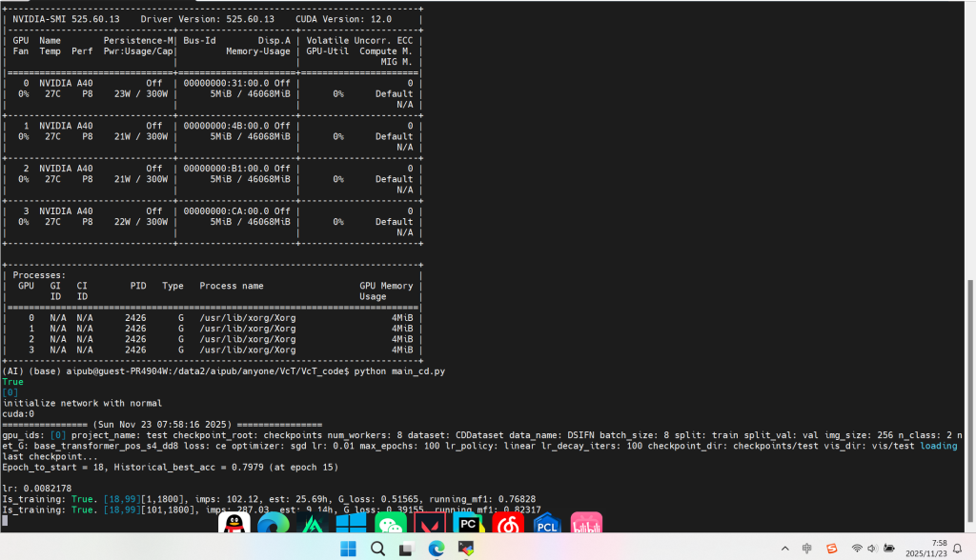Launch WeChat from the dock

pyautogui.click(x=391, y=525)
